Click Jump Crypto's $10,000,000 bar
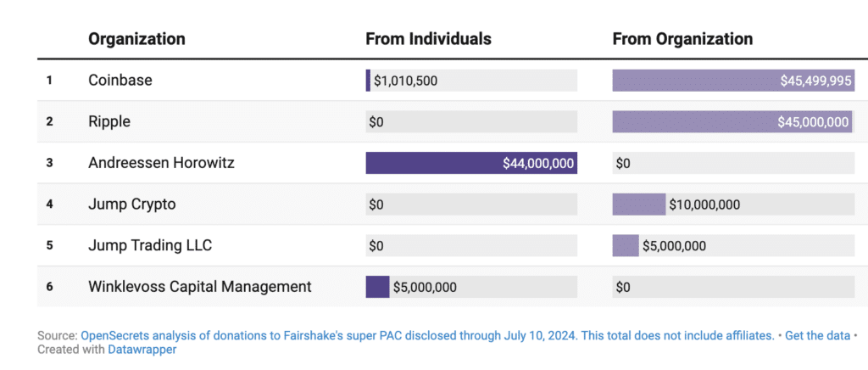Screen dimensions: 868x370 (x=639, y=205)
